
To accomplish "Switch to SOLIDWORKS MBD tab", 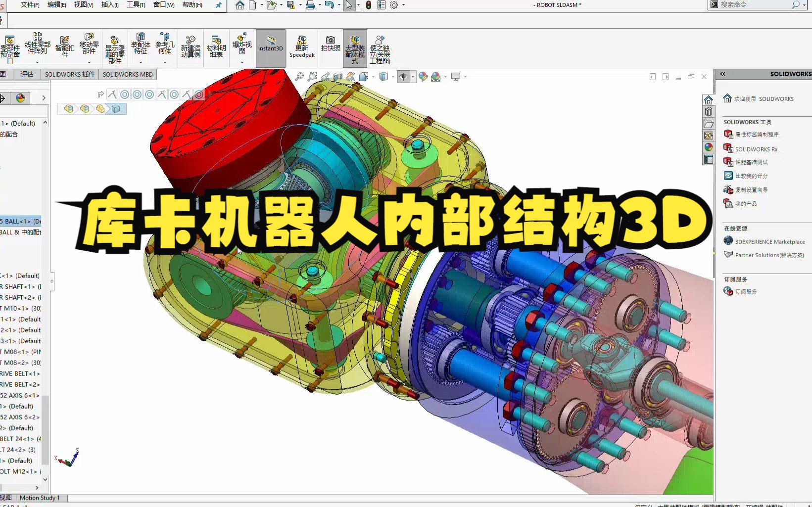I will (x=128, y=74).
